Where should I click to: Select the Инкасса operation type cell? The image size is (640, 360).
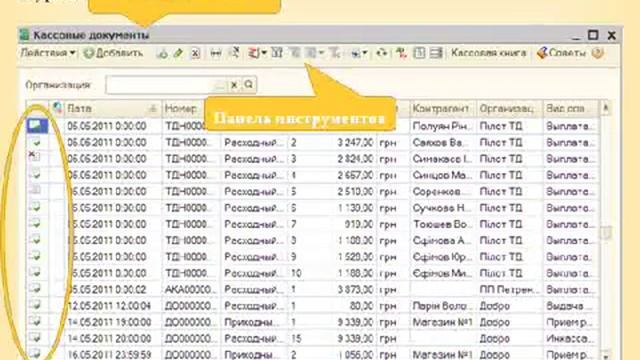pyautogui.click(x=570, y=338)
